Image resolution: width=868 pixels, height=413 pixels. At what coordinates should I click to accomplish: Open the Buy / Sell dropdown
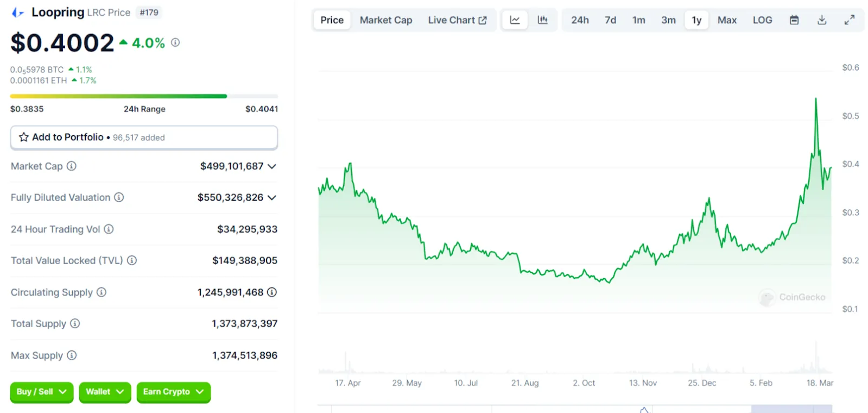click(x=41, y=392)
